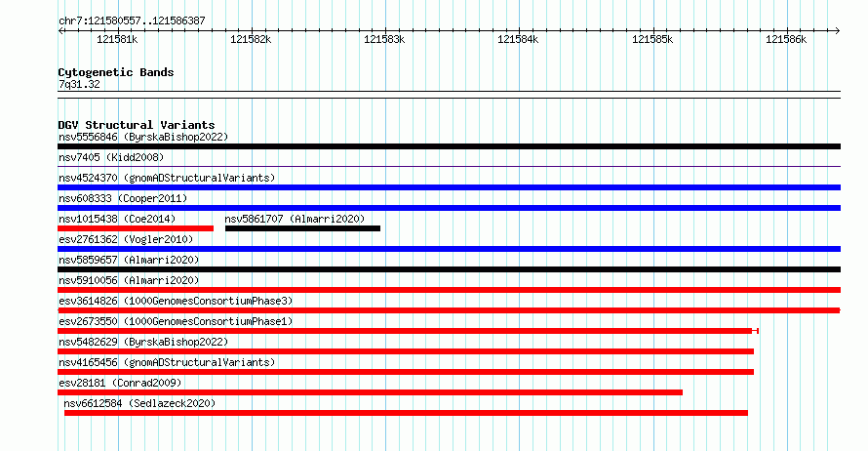Open the nsv1015438 (Coe2014) label
The height and width of the screenshot is (451, 868).
click(x=117, y=219)
